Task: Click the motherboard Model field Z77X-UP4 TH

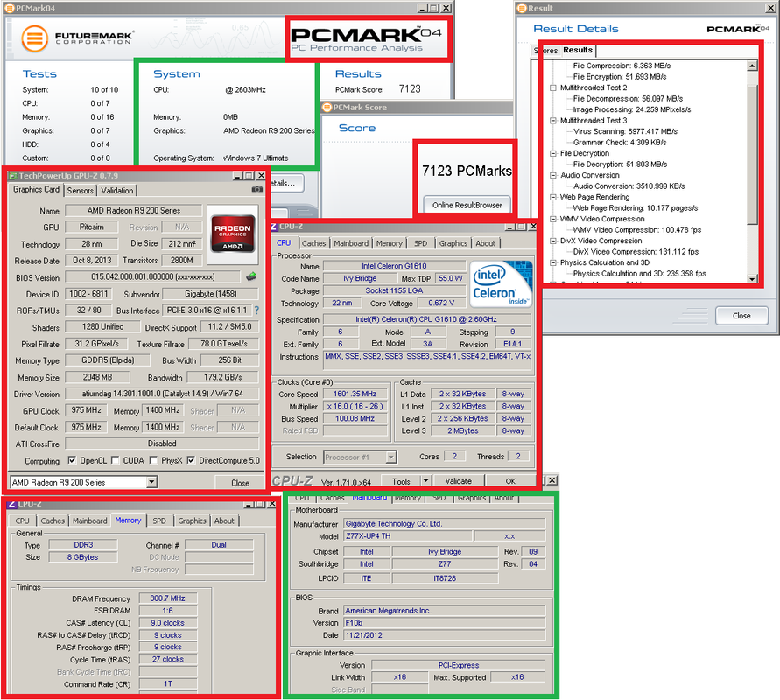Action: [x=407, y=535]
